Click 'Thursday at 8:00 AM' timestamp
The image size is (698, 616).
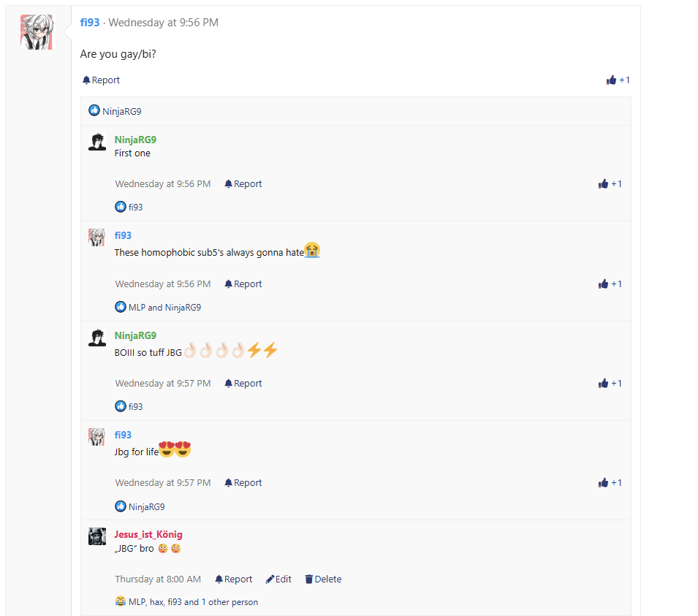tap(158, 579)
